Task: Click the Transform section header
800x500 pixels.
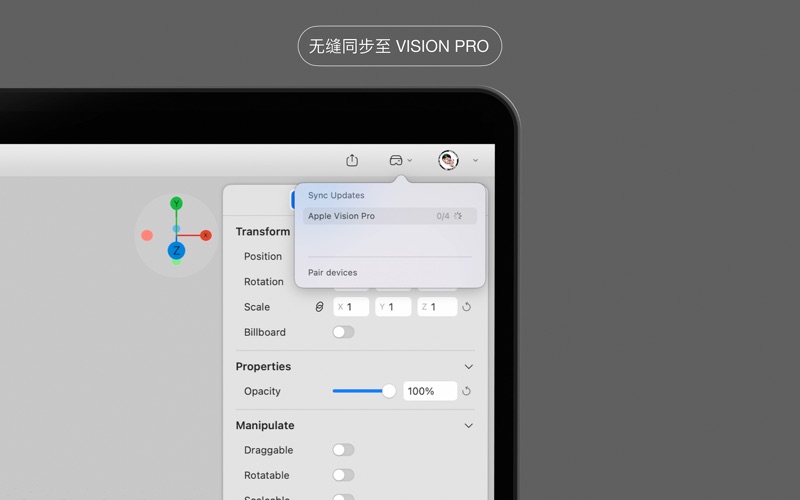Action: (263, 232)
